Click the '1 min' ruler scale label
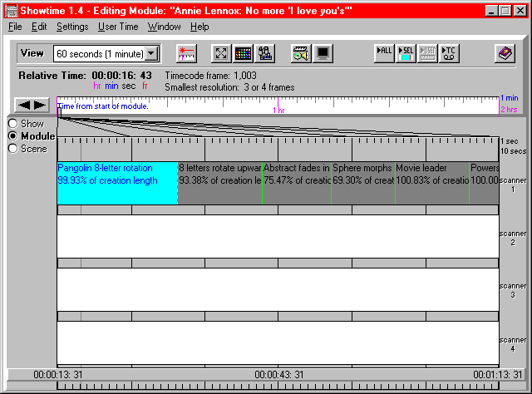This screenshot has width=532, height=394. [x=510, y=98]
